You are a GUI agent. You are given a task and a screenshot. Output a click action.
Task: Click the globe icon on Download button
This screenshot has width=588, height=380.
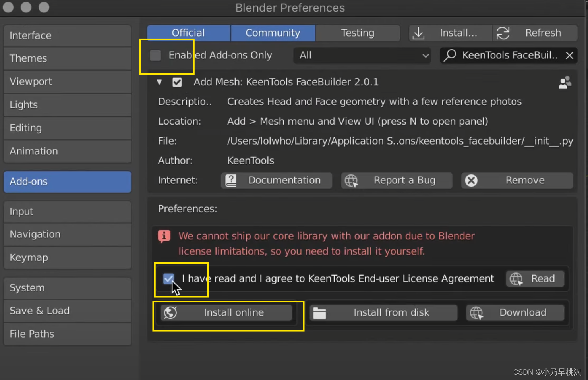476,313
